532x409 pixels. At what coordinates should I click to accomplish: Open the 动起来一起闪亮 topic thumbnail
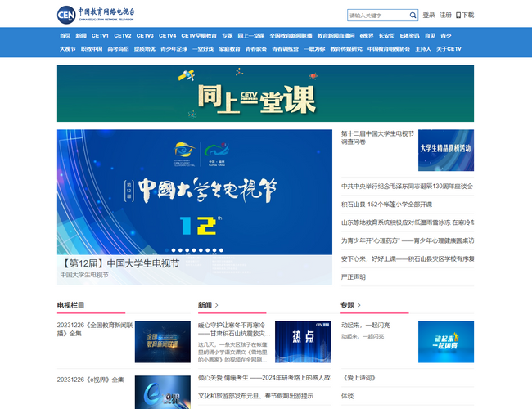pyautogui.click(x=445, y=341)
